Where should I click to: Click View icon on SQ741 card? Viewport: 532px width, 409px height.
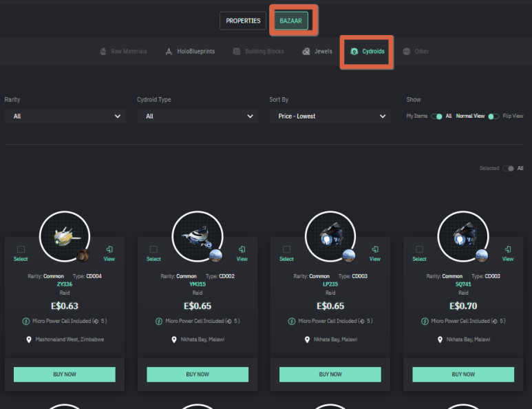tap(508, 249)
